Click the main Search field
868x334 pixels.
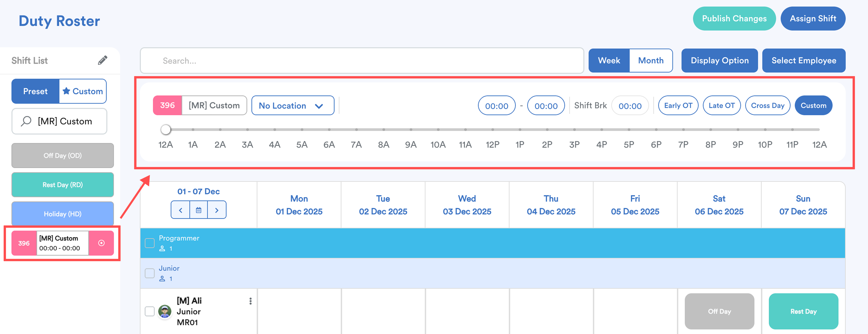click(x=362, y=61)
